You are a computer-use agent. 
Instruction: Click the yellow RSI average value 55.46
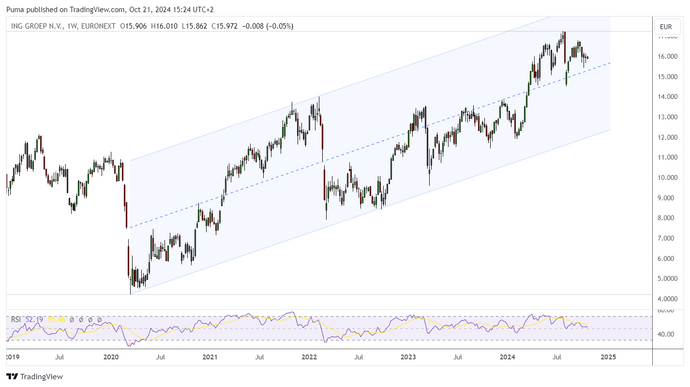point(56,319)
